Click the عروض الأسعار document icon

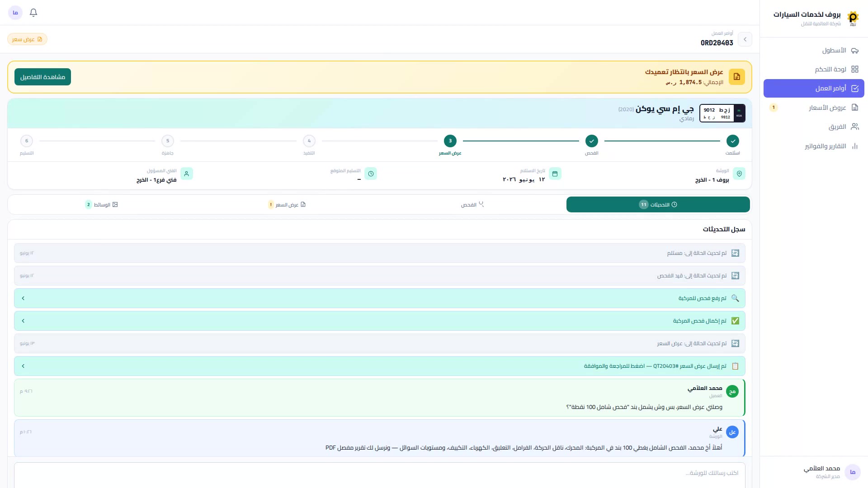coord(855,108)
